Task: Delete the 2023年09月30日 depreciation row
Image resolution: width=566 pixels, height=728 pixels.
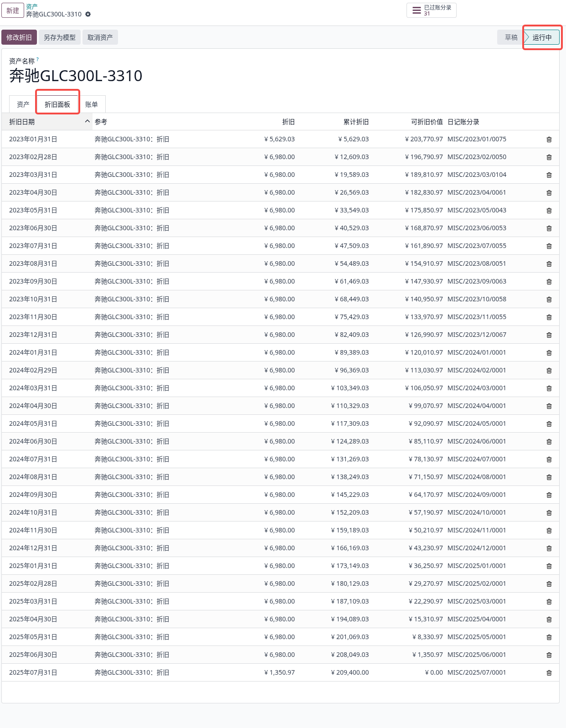Action: 549,282
